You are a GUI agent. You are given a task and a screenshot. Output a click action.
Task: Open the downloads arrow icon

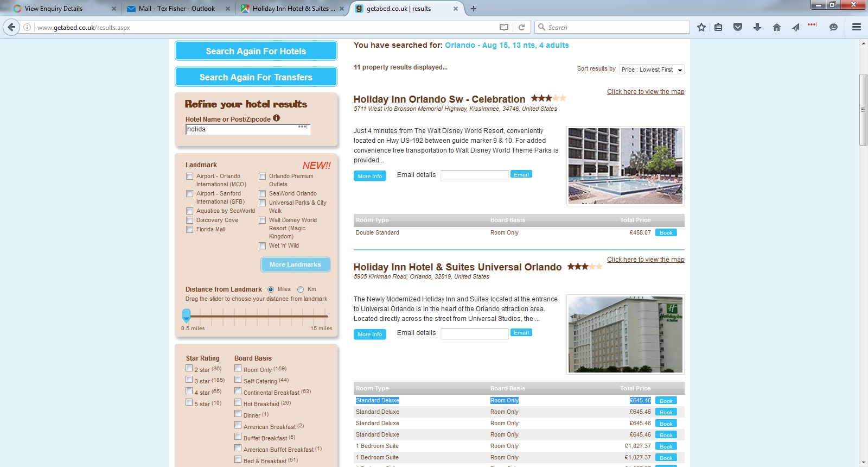[x=757, y=27]
